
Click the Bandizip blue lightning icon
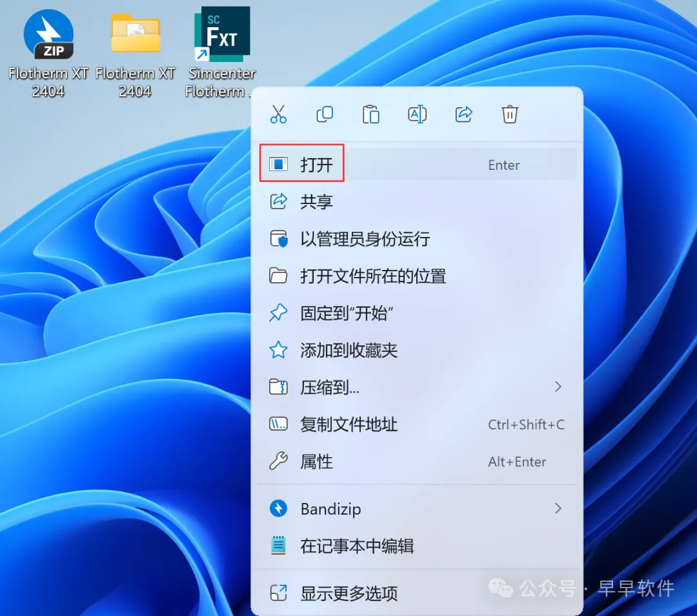[x=279, y=508]
